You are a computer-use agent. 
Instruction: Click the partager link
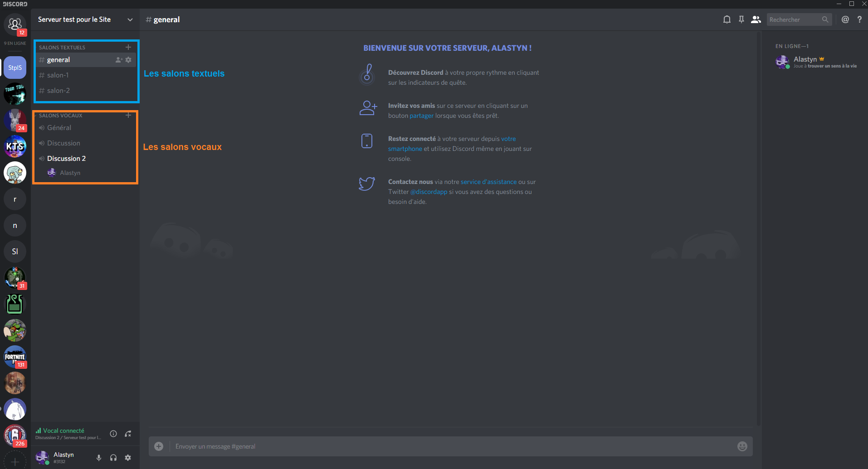coord(421,116)
